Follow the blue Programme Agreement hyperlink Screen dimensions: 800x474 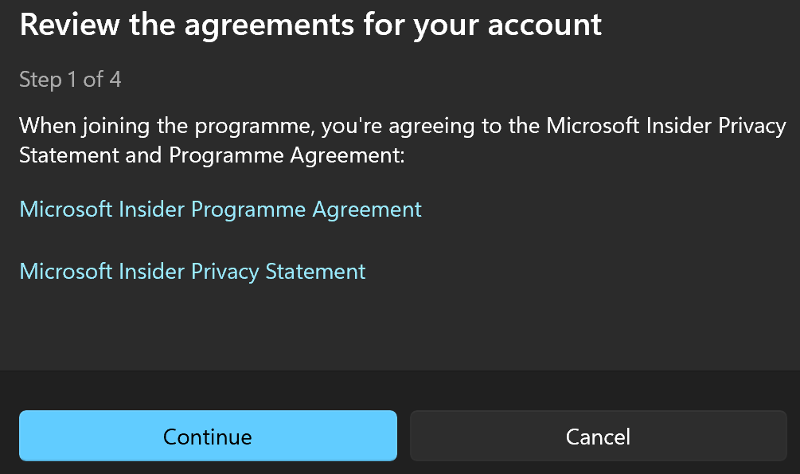220,210
